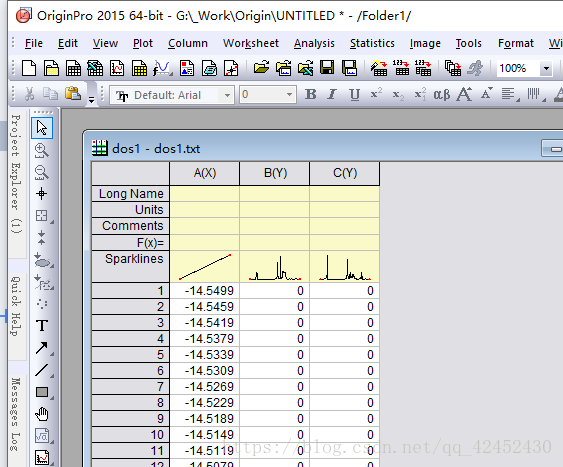Click the New Folder toolbar icon

(51, 68)
